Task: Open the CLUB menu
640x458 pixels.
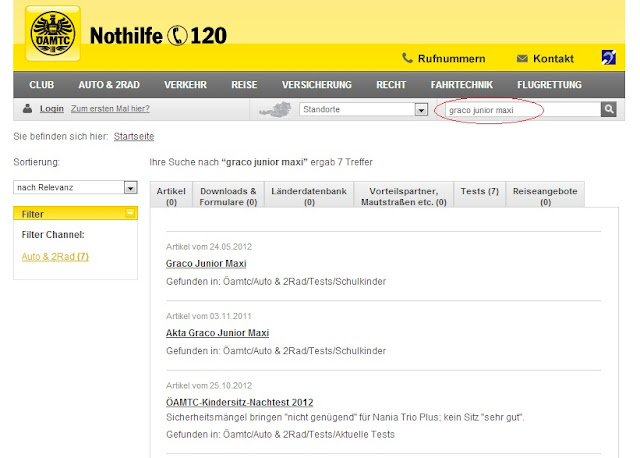Action: pos(42,85)
